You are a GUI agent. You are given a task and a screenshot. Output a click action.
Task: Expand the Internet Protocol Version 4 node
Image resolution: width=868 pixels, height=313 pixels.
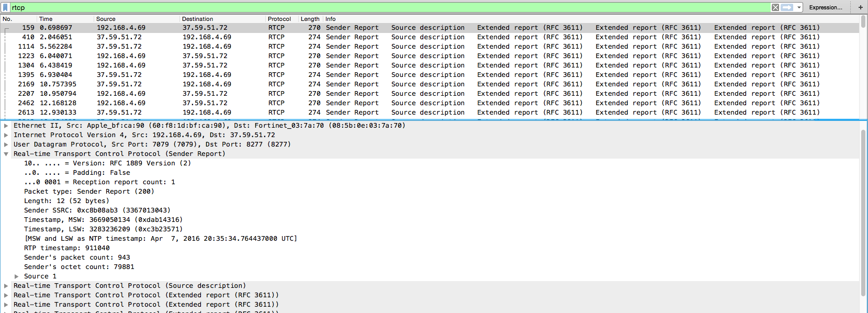tap(6, 135)
